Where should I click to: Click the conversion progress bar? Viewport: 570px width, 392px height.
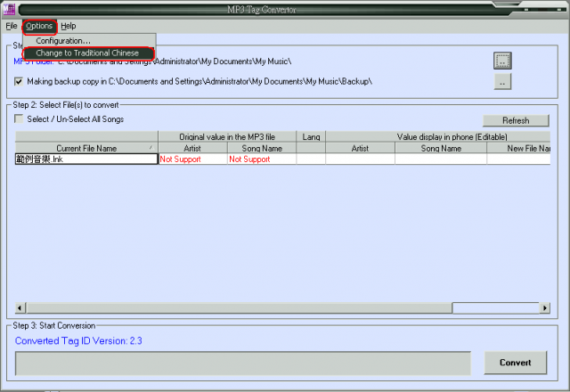click(x=243, y=363)
